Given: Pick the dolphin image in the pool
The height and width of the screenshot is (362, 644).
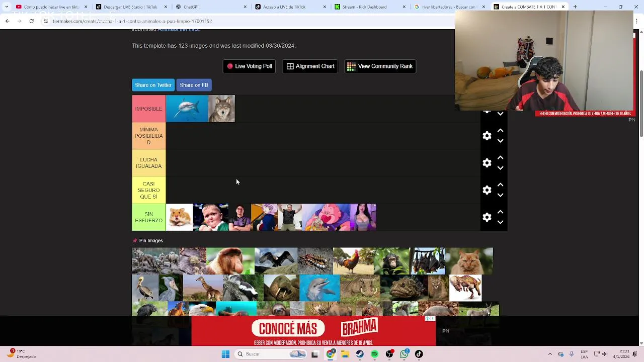Looking at the screenshot, I should (319, 288).
